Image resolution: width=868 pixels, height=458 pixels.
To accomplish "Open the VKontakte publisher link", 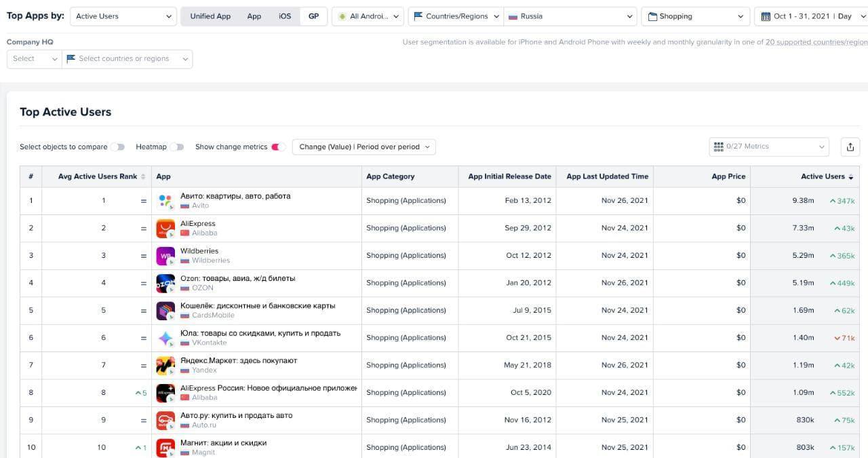I will [210, 343].
